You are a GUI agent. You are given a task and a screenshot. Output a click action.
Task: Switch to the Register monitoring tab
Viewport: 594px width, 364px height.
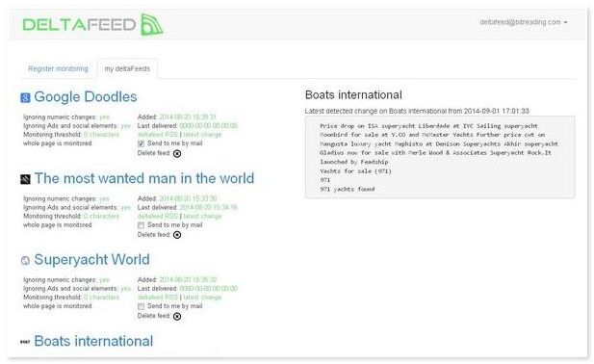point(58,68)
